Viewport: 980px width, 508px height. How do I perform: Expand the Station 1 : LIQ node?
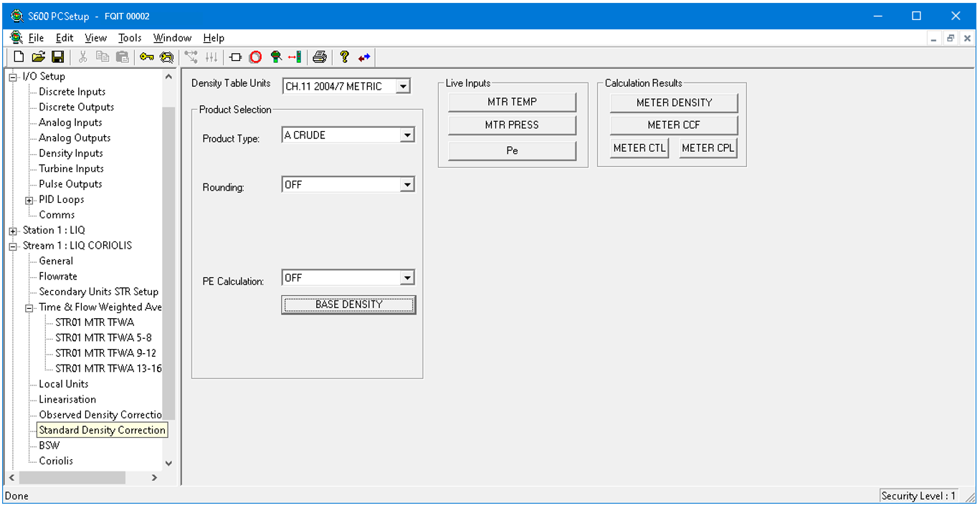click(x=13, y=231)
